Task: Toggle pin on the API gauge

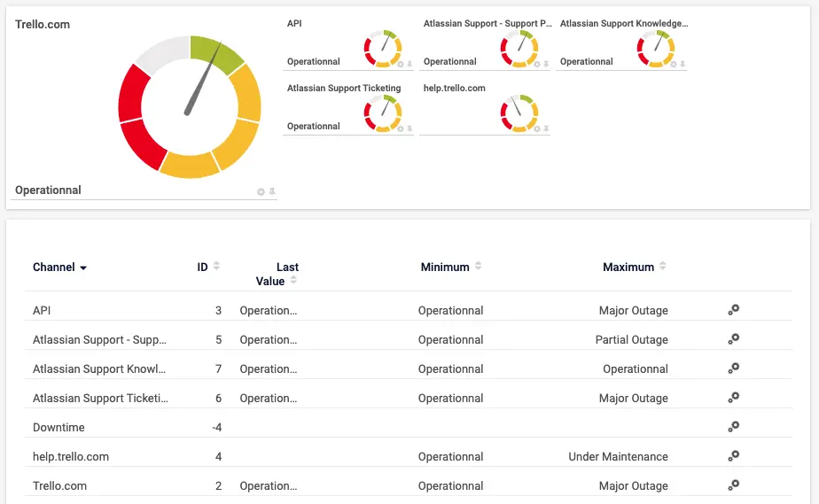Action: [409, 64]
